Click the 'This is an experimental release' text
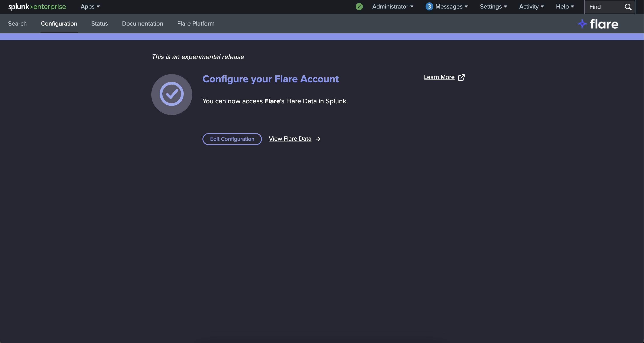 [198, 57]
